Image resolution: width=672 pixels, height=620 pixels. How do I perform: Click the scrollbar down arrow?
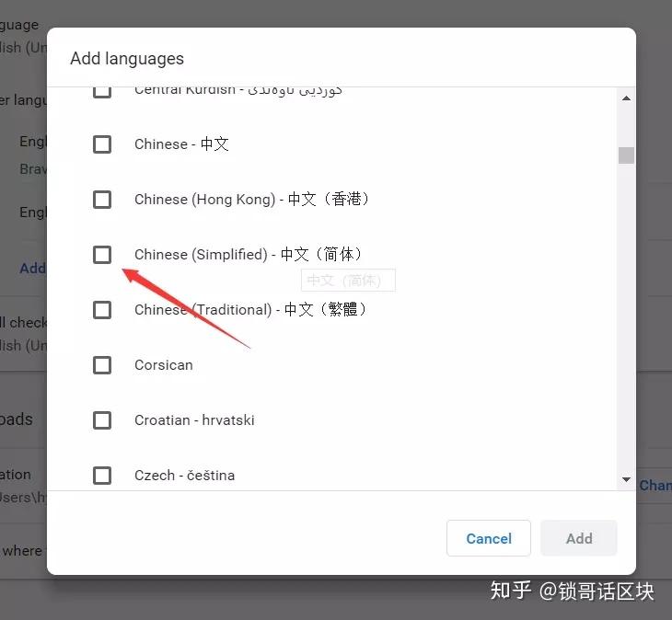626,479
